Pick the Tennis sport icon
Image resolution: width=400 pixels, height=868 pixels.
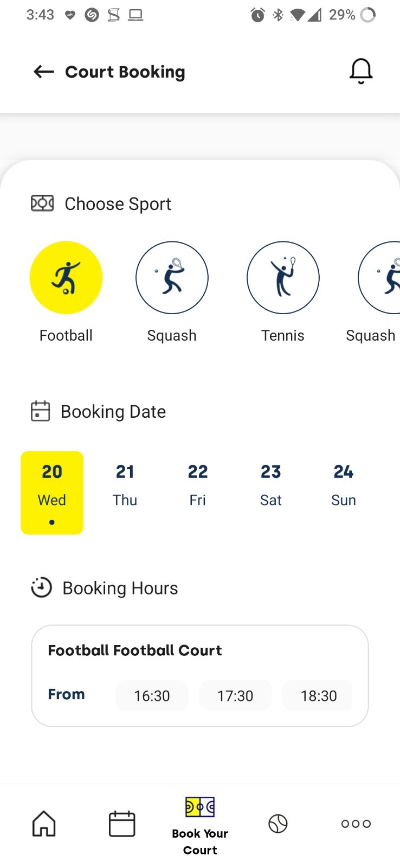coord(283,278)
